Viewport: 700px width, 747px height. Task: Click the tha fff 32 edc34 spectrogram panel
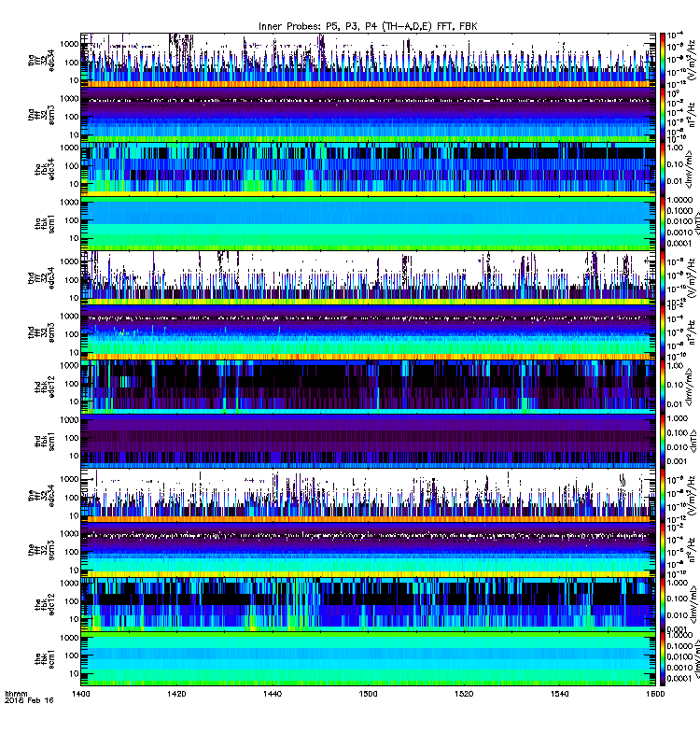pyautogui.click(x=368, y=60)
